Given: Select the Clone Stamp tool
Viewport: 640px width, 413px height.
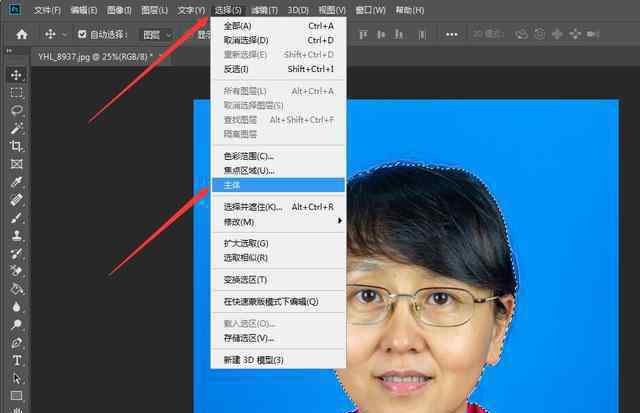Looking at the screenshot, I should pyautogui.click(x=16, y=235).
